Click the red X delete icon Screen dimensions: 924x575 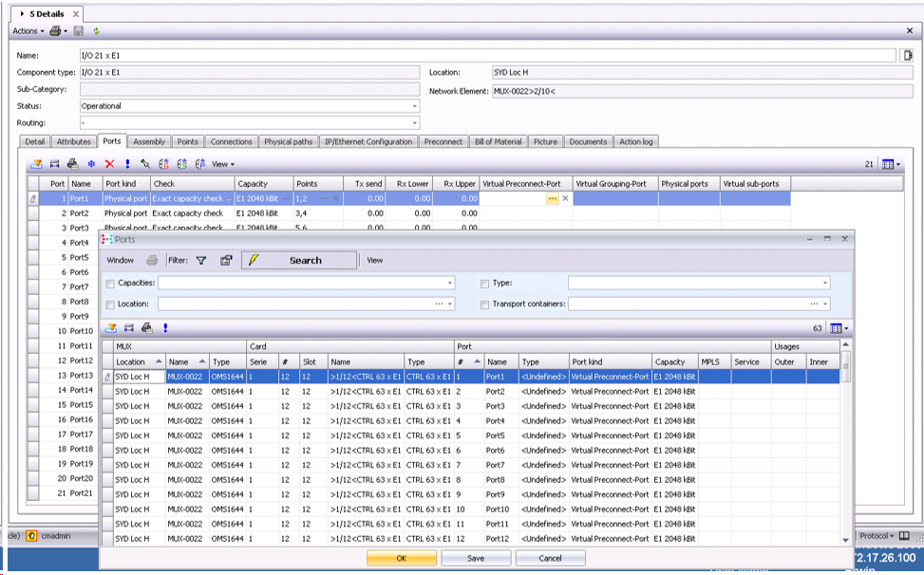[109, 164]
